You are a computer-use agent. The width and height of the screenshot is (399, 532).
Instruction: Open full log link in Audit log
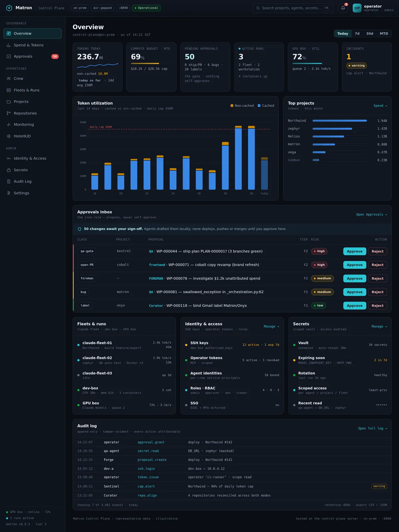pyautogui.click(x=372, y=429)
